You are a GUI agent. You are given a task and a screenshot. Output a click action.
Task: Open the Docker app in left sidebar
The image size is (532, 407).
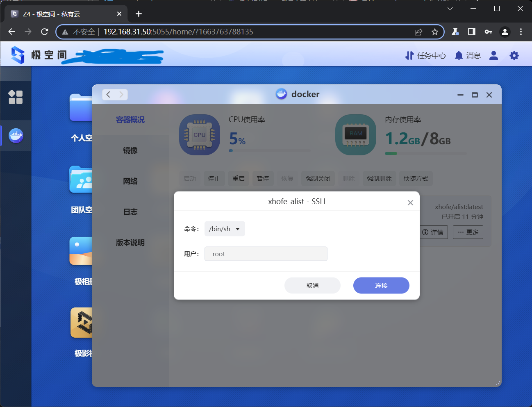(16, 136)
